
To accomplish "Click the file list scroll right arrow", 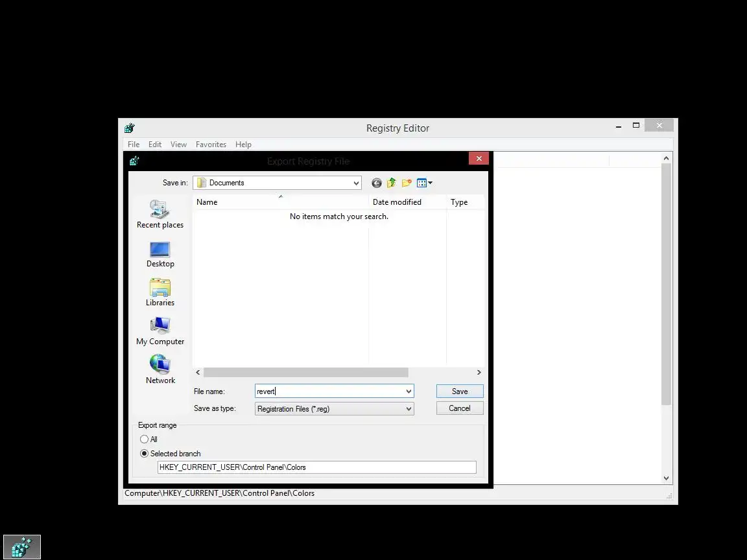I will coord(479,373).
